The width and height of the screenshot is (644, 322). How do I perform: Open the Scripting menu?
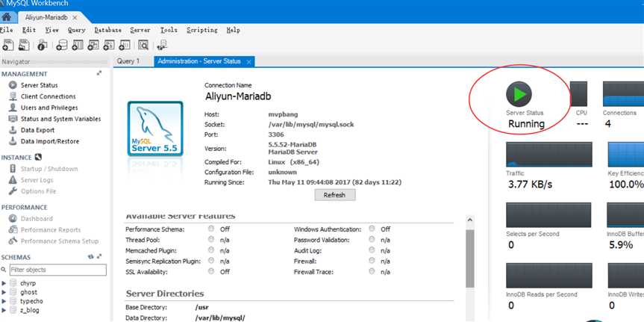point(202,30)
